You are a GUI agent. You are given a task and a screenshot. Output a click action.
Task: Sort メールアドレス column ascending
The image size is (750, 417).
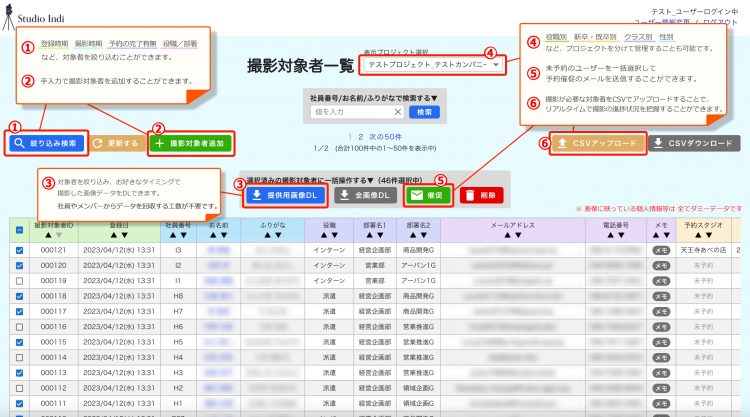[507, 235]
